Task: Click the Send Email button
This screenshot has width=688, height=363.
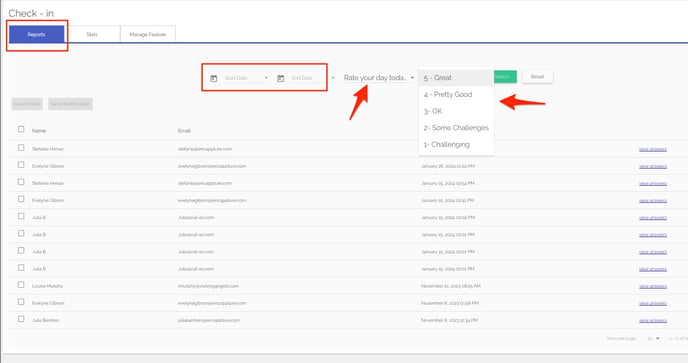Action: pyautogui.click(x=27, y=104)
